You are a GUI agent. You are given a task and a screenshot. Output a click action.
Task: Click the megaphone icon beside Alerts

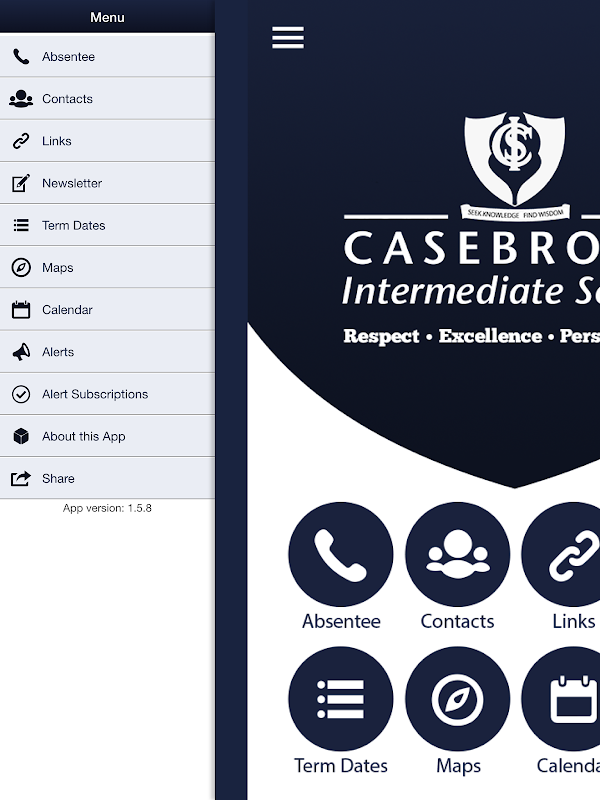[x=21, y=352]
